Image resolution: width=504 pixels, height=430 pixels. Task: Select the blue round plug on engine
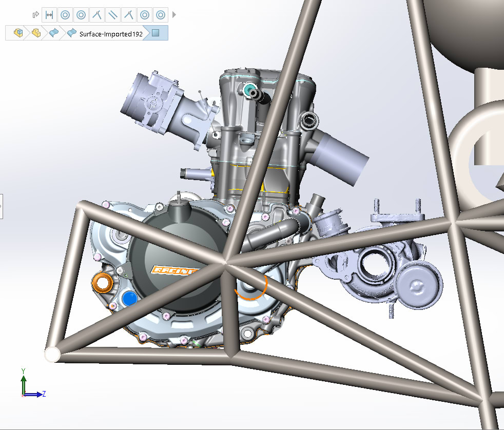[x=129, y=299]
